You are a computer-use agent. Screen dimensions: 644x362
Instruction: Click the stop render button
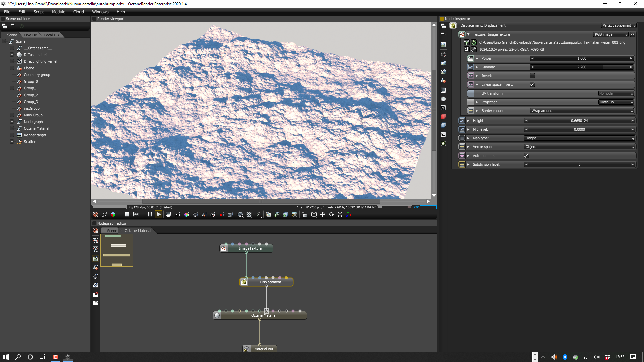pyautogui.click(x=127, y=215)
